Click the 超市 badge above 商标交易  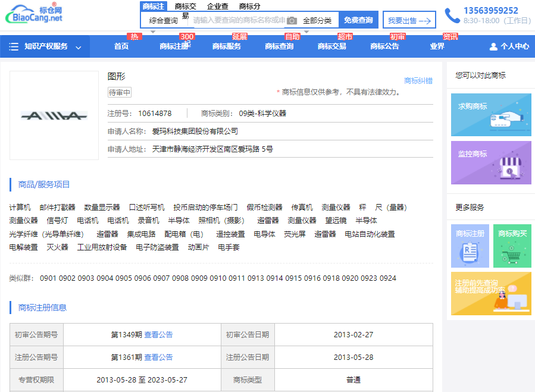click(345, 36)
